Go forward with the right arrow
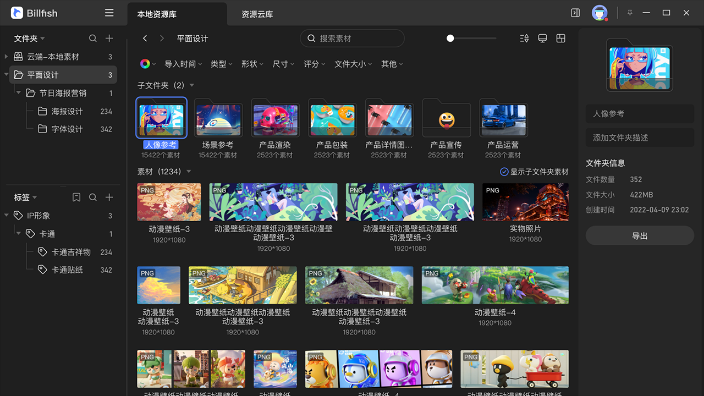Screen dimensions: 704x396 162,39
